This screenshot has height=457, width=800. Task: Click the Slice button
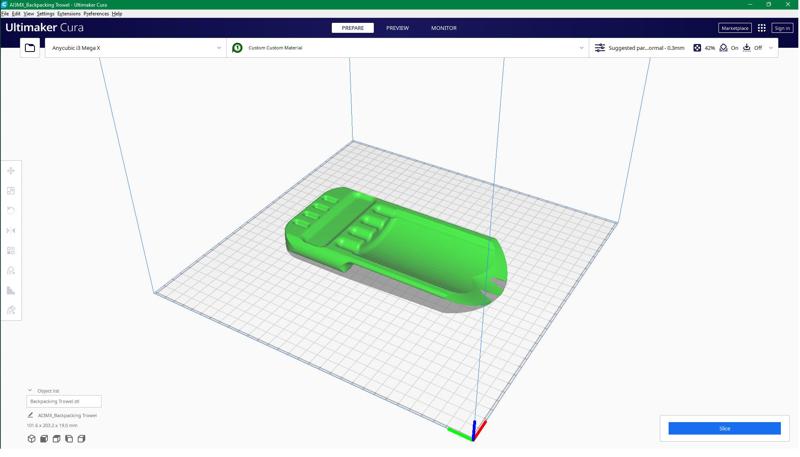(x=724, y=428)
